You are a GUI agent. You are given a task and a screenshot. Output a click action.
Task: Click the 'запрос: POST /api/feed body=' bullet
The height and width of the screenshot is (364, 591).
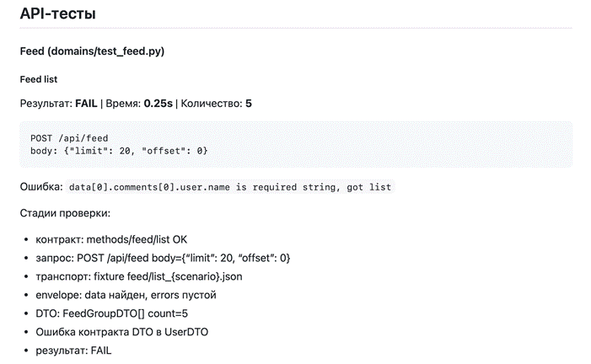point(163,258)
